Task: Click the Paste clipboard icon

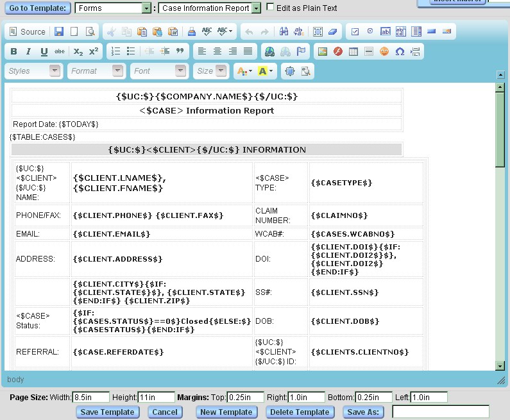Action: (142, 31)
